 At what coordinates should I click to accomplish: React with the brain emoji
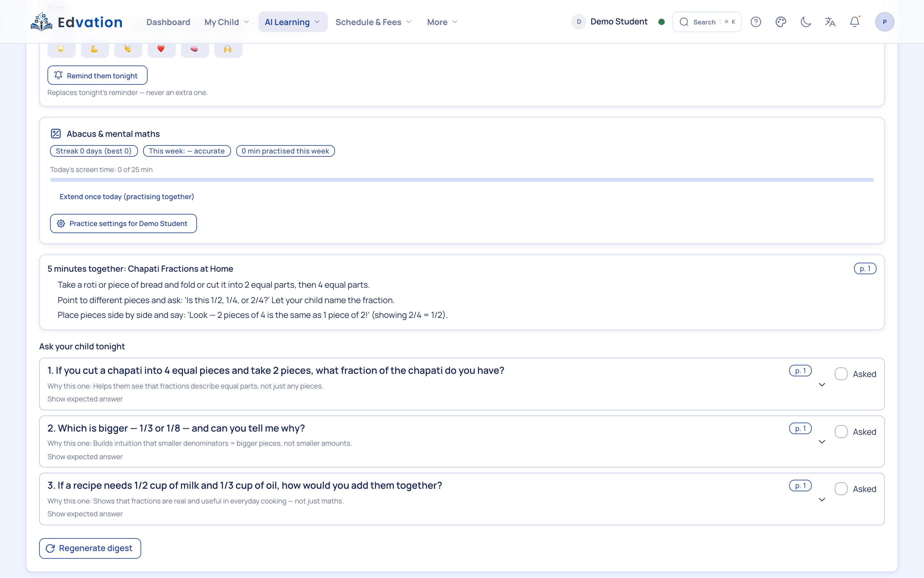[x=195, y=49]
